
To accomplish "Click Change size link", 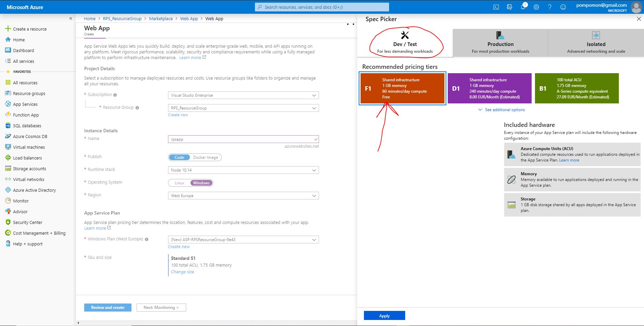I will click(x=182, y=272).
